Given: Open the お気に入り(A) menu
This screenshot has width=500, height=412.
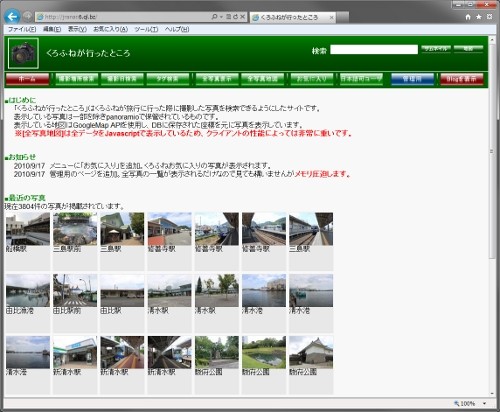Looking at the screenshot, I should click(110, 29).
